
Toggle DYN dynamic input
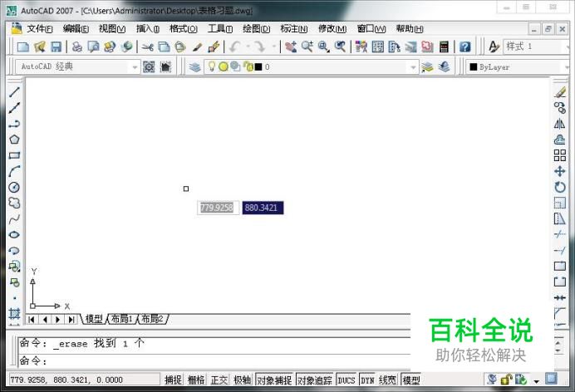(367, 380)
